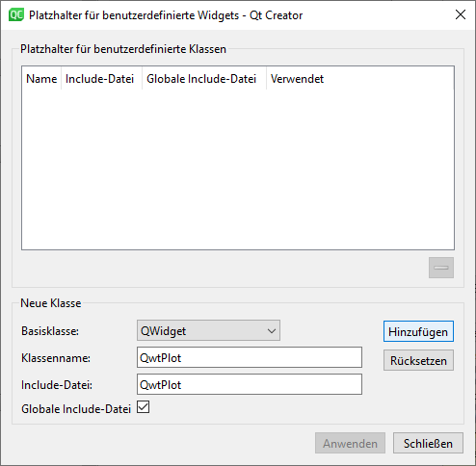The image size is (476, 466).
Task: Click the Schließen button
Action: (428, 443)
